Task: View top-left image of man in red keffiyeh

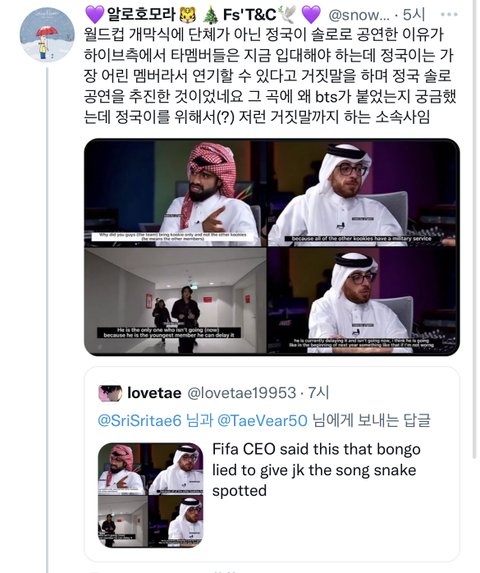Action: tap(176, 193)
